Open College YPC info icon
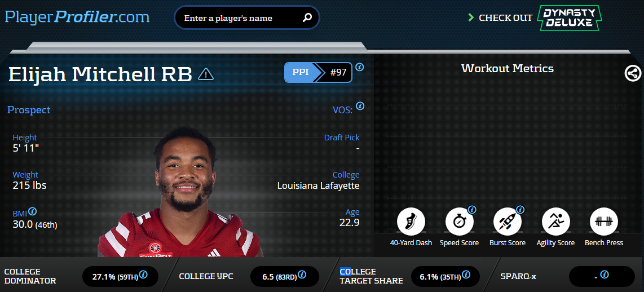 coord(302,275)
